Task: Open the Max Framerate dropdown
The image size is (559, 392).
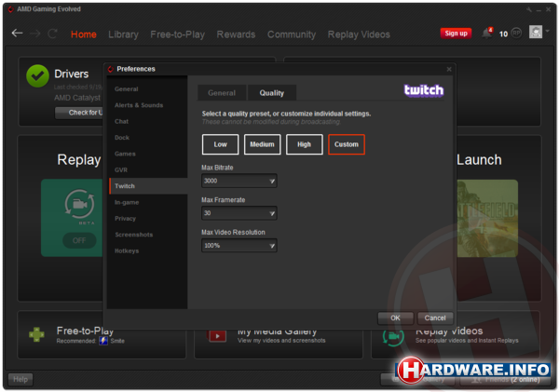Action: click(x=239, y=213)
